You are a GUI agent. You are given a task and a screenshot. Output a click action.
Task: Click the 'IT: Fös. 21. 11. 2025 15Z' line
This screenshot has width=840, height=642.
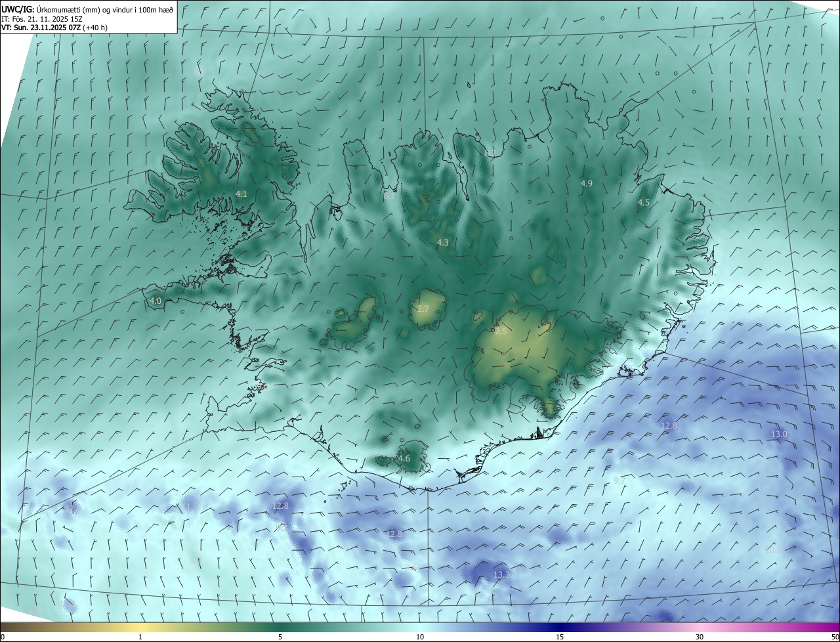click(x=41, y=19)
